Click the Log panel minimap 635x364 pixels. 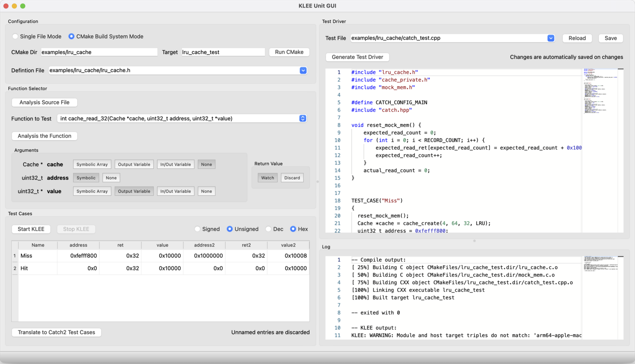[599, 297]
